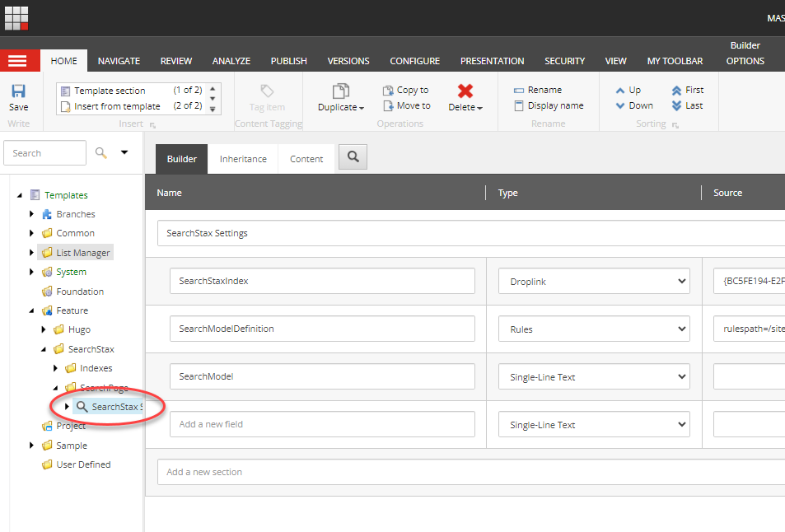Click the Project folder icon
Viewport: 785px width, 532px height.
pyautogui.click(x=47, y=426)
